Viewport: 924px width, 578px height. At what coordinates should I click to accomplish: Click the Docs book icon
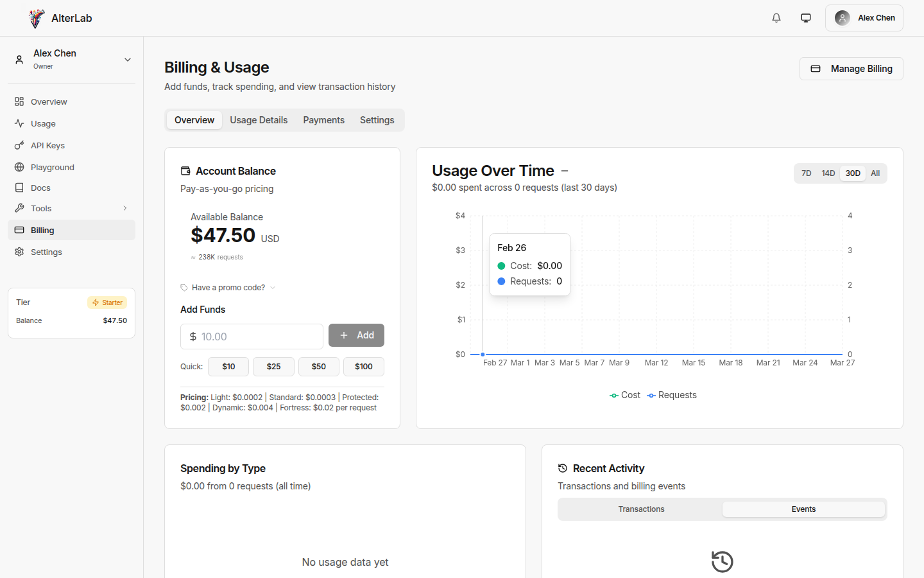tap(19, 188)
